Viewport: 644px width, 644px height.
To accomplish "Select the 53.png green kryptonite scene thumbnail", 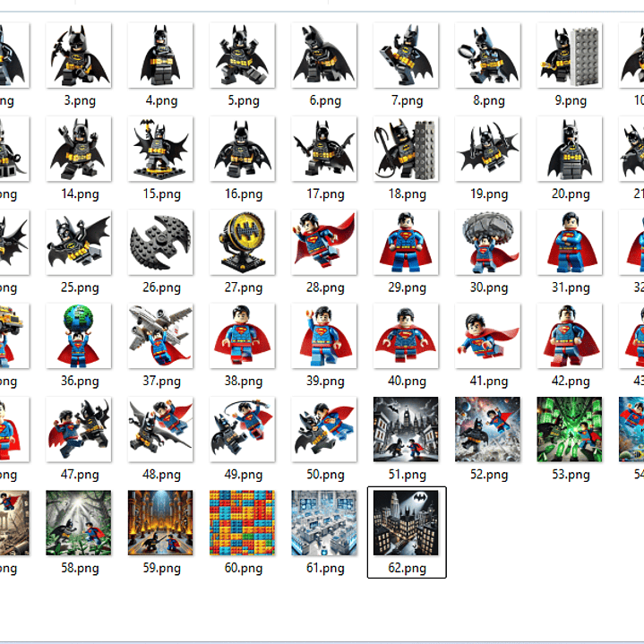I will click(570, 429).
